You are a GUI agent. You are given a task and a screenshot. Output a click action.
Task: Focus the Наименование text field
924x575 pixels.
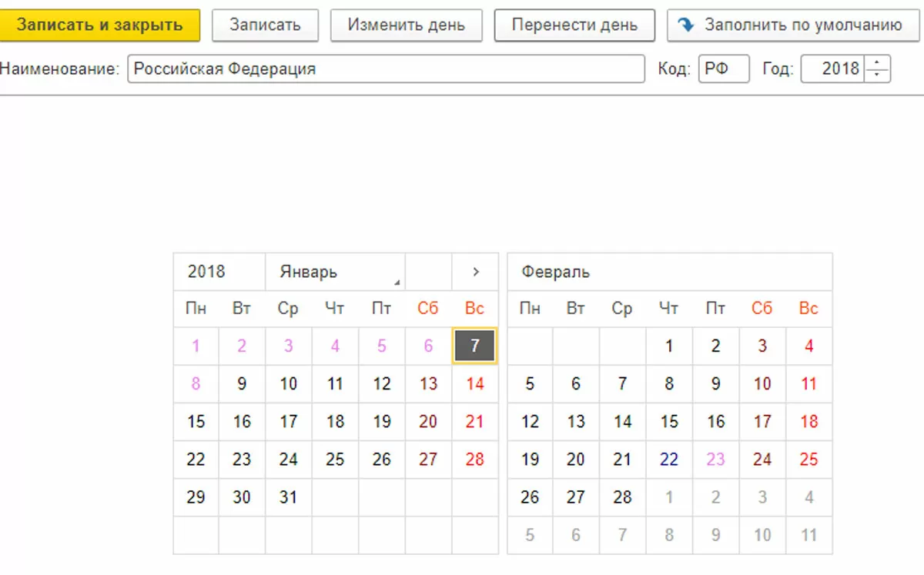point(385,69)
